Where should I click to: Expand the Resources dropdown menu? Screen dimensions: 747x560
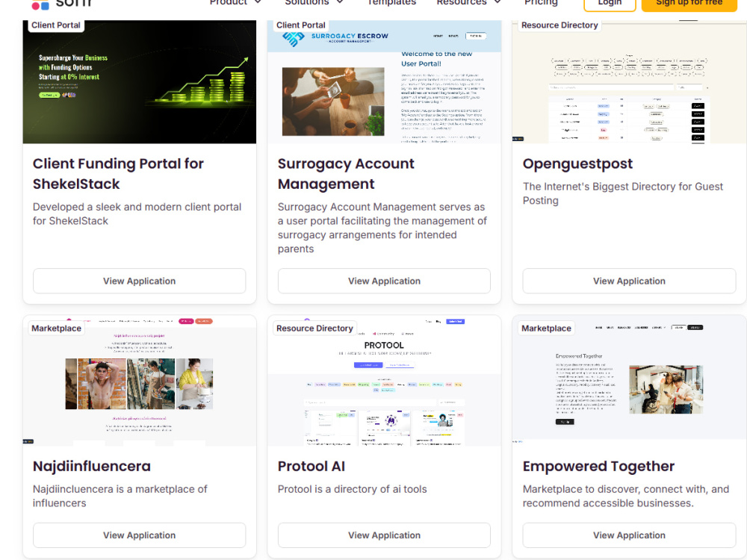tap(468, 2)
